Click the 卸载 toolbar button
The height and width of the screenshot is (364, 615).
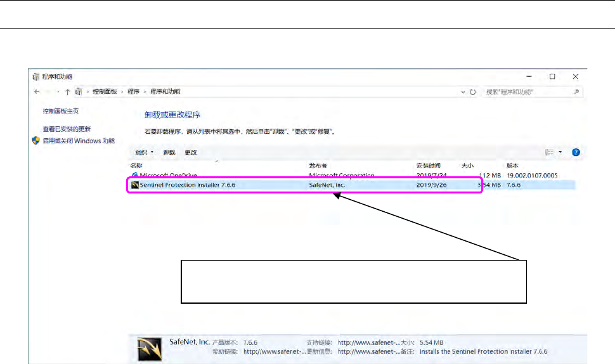(x=169, y=152)
